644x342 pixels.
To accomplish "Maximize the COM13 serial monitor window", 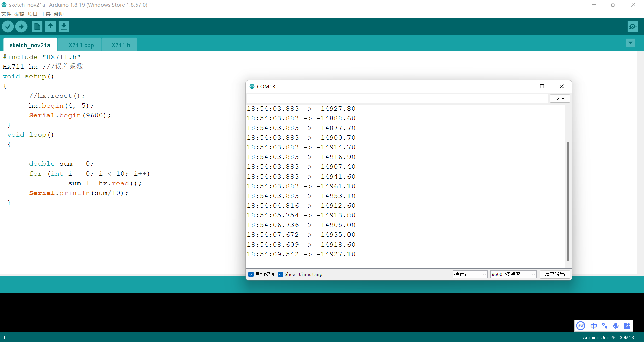I will [542, 86].
